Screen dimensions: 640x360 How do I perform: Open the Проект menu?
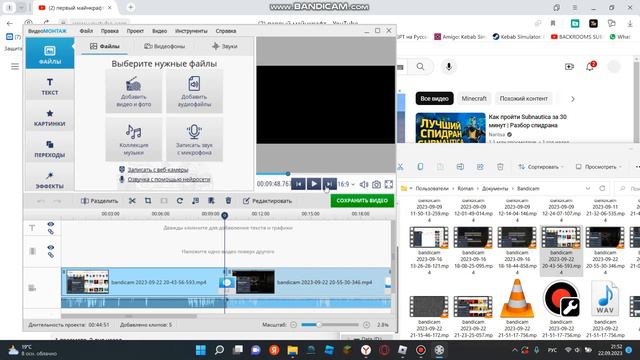pyautogui.click(x=135, y=31)
